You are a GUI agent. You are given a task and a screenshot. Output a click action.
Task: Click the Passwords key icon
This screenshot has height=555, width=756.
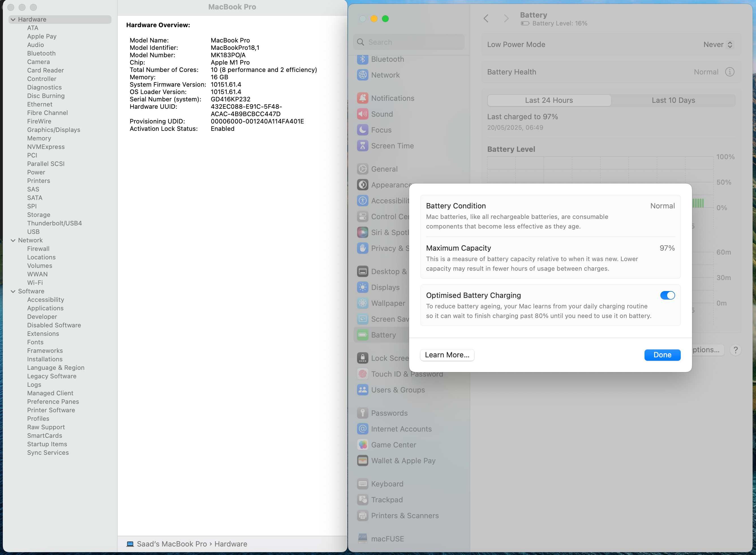click(x=362, y=413)
